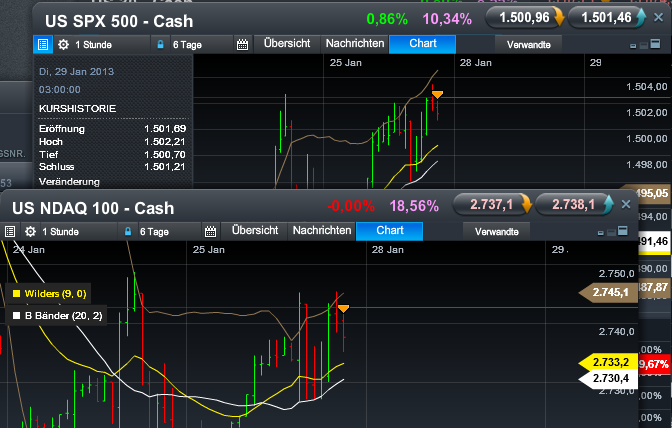Open Verwandte in NDAQ 100 window
This screenshot has height=428, width=672.
[496, 231]
